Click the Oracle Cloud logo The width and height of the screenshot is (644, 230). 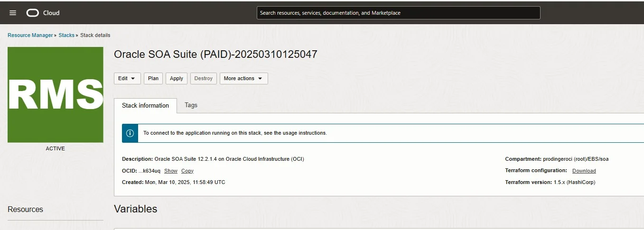click(43, 13)
